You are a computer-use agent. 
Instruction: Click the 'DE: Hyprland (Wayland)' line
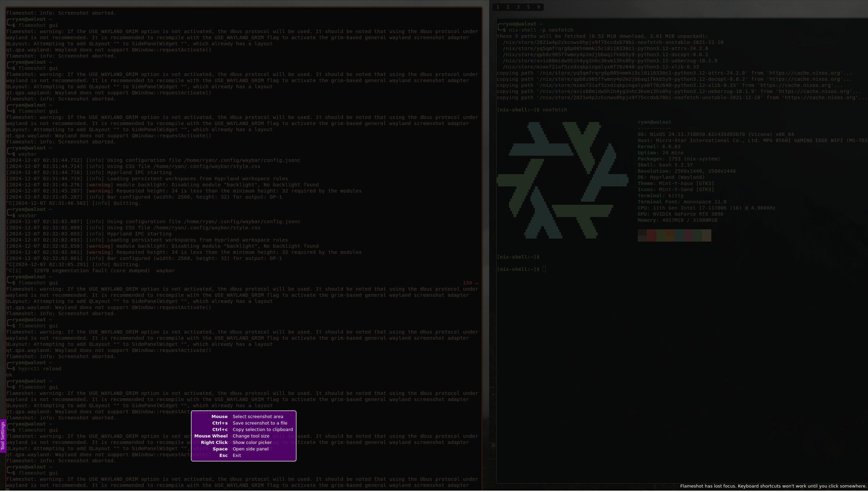[671, 178]
